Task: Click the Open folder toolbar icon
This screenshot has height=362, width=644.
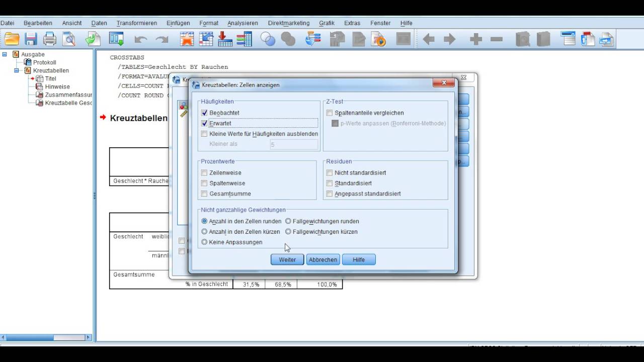Action: pyautogui.click(x=12, y=39)
